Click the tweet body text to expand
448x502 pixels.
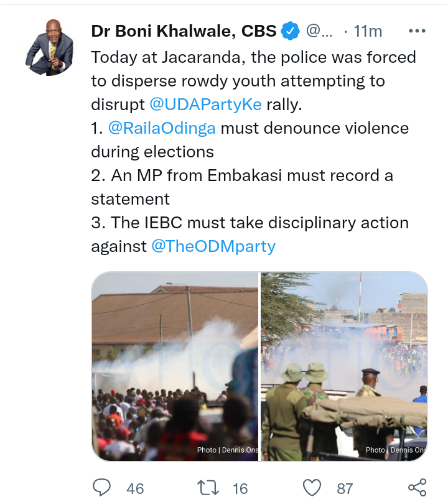tap(253, 152)
